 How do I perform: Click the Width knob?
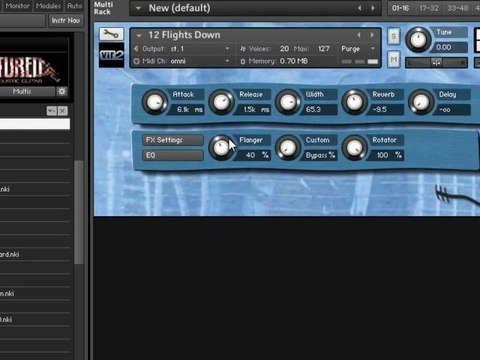click(288, 102)
